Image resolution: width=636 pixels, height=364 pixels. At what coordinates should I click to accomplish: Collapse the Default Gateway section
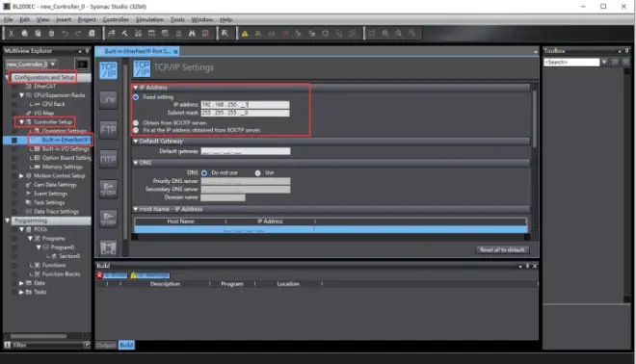(136, 141)
